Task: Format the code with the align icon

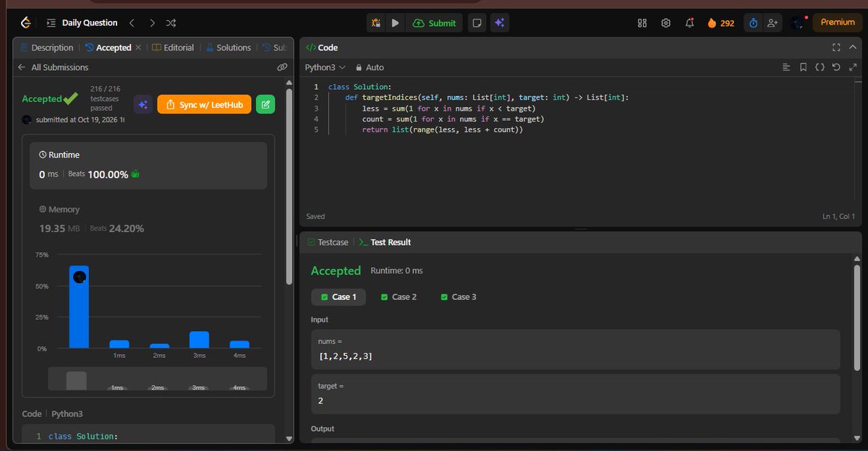Action: [x=787, y=67]
